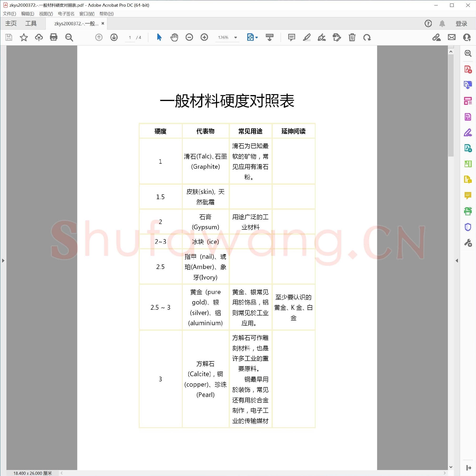Zoom out on the document

(189, 37)
